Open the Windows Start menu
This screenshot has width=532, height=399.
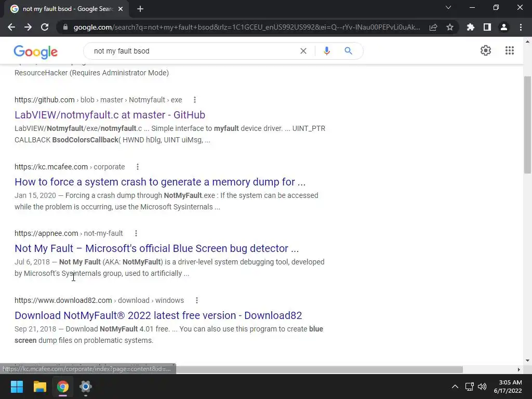pos(17,387)
